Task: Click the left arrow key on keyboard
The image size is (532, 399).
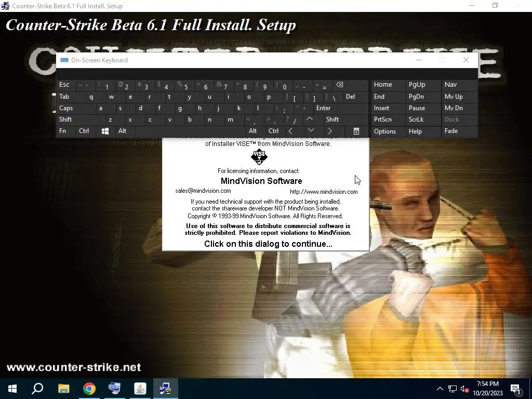Action: (x=290, y=131)
